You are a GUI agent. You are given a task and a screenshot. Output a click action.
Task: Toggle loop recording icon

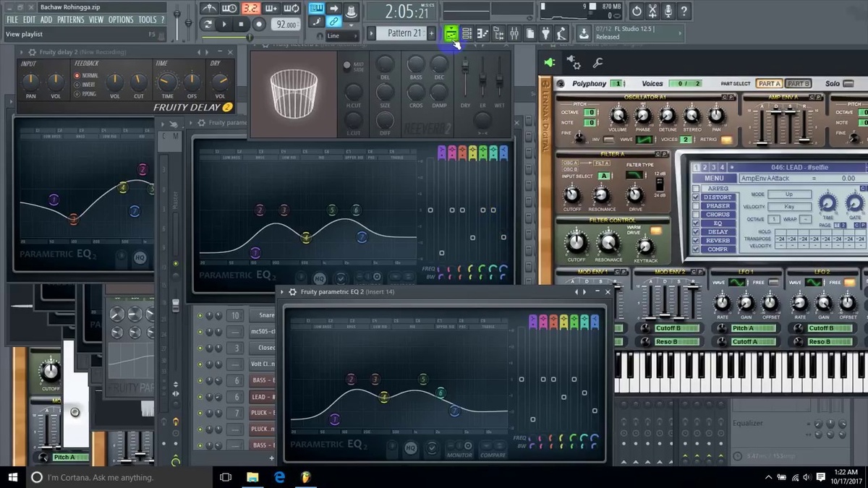[292, 8]
